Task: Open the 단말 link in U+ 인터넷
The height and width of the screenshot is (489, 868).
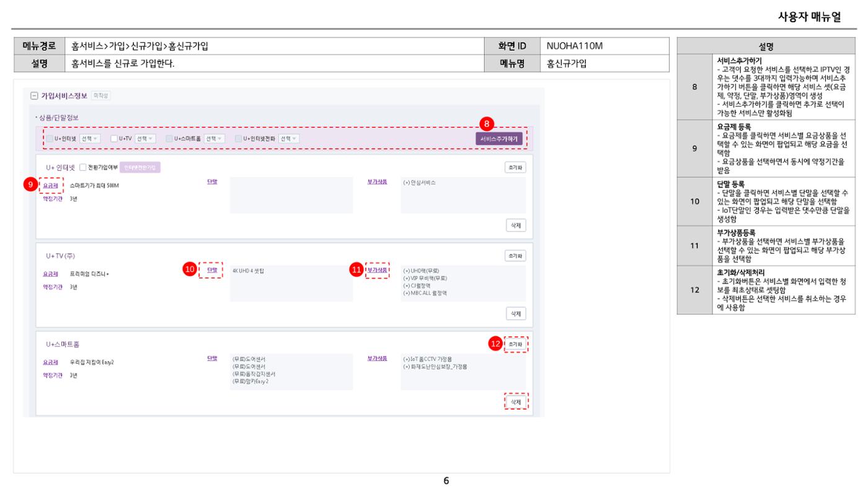Action: tap(212, 182)
